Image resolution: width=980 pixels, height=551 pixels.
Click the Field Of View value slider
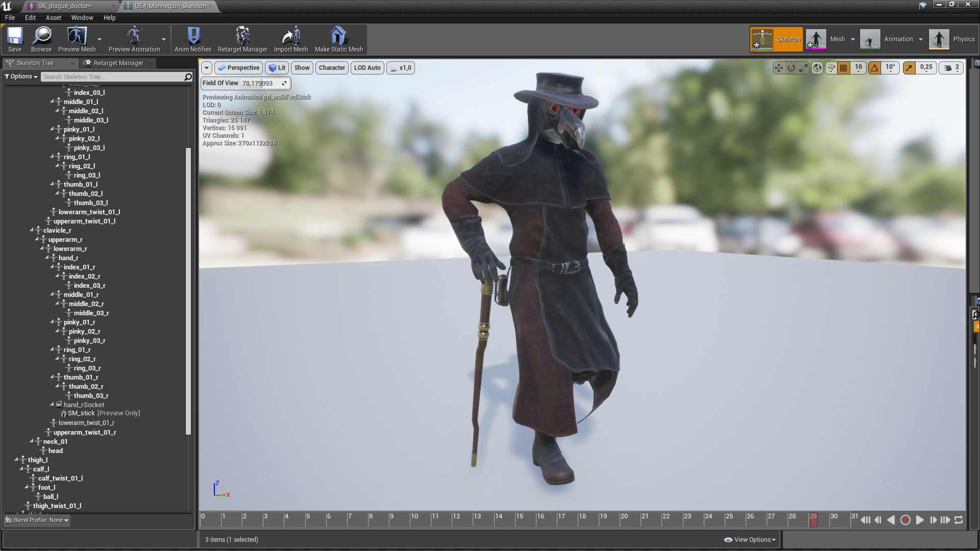click(264, 83)
